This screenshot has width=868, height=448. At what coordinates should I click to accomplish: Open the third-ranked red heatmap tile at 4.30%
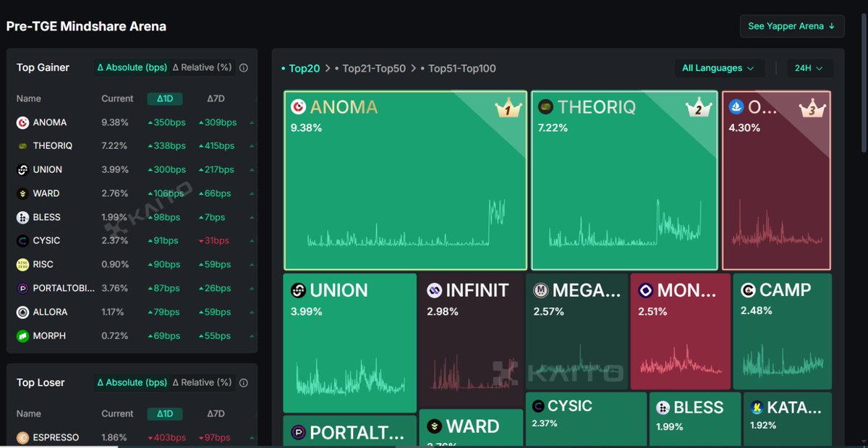click(x=776, y=180)
